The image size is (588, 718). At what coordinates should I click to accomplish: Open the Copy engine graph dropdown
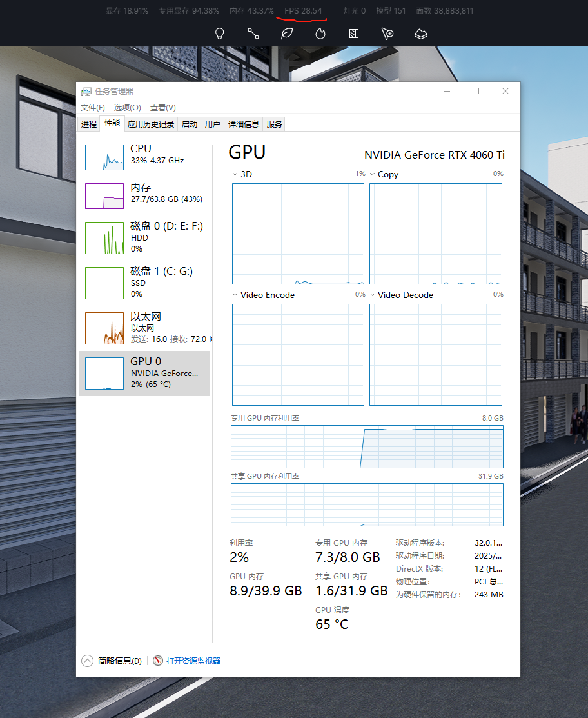373,174
